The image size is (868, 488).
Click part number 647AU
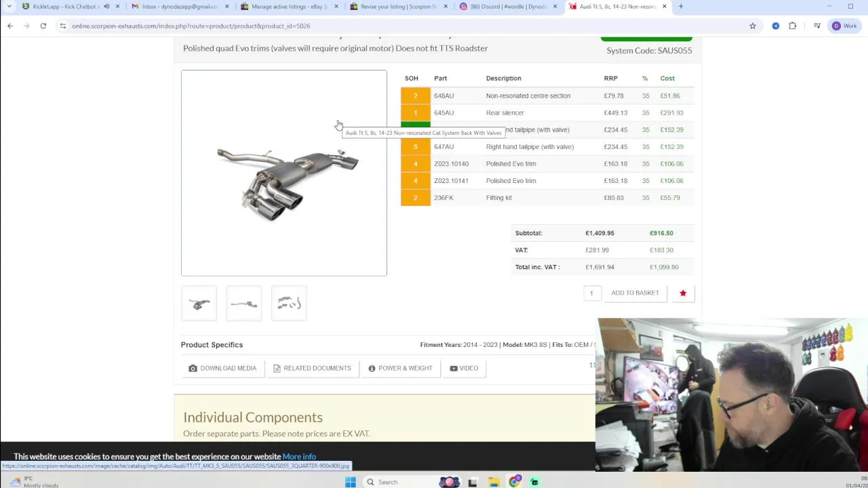[x=443, y=146]
